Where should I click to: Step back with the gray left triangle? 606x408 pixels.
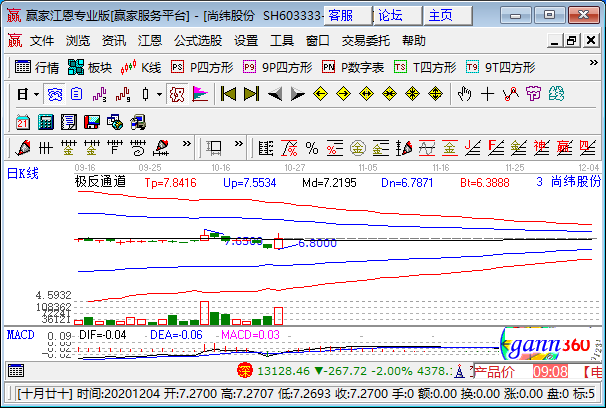coord(275,94)
